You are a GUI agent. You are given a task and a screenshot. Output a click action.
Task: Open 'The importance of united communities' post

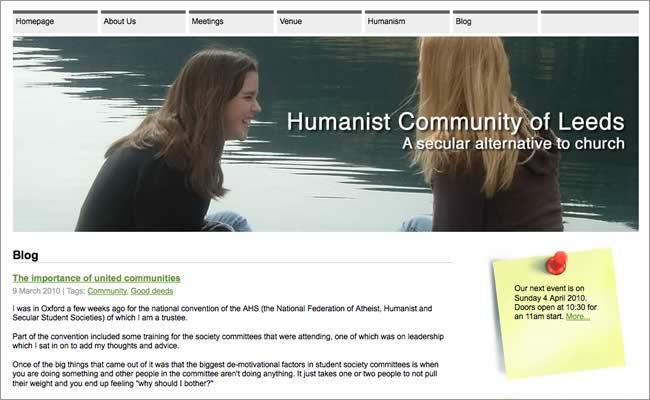(96, 277)
